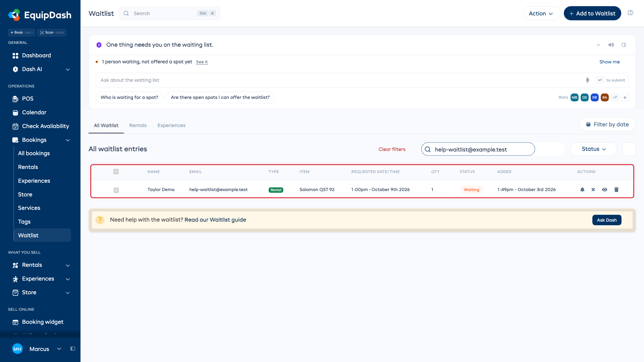
Task: Click the EquipDash logo
Action: point(40,15)
